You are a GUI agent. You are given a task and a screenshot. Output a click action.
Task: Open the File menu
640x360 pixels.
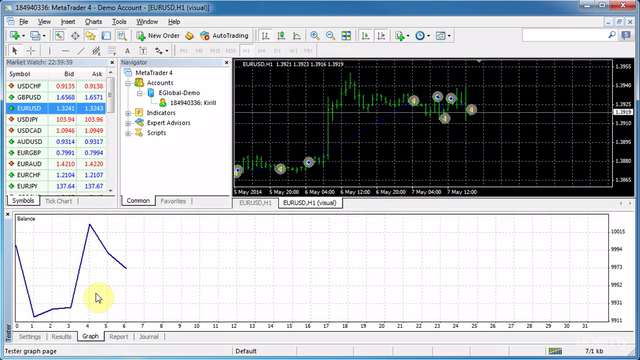[x=24, y=22]
